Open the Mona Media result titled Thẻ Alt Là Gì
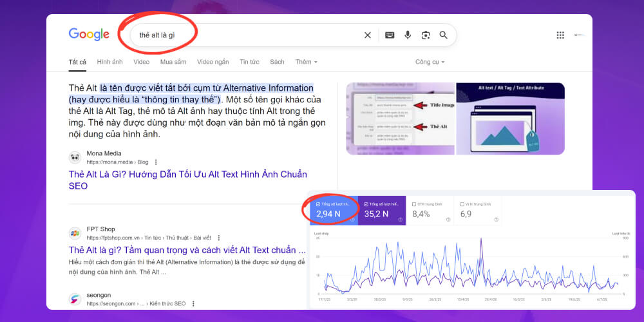Viewport: 644px width, 322px height. (187, 180)
